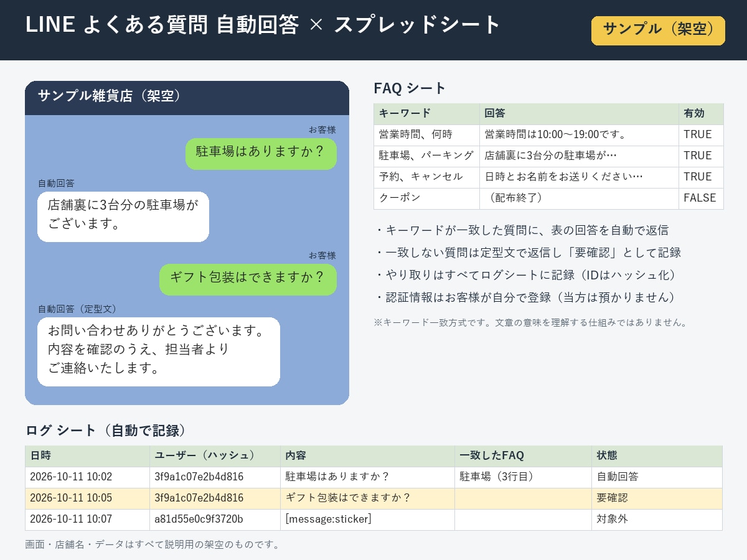Click the 予約、キャンセル keyword cell
Image resolution: width=747 pixels, height=560 pixels.
pos(426,177)
